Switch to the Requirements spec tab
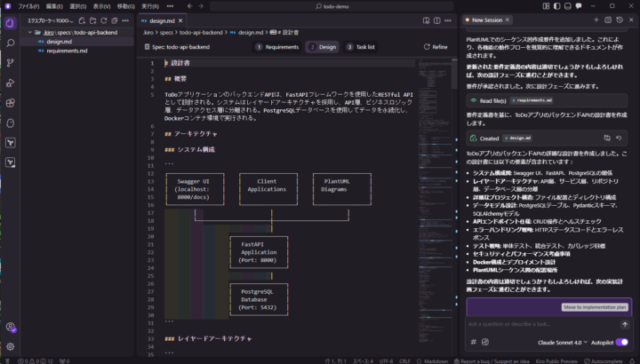Image resolution: width=640 pixels, height=364 pixels. point(276,46)
